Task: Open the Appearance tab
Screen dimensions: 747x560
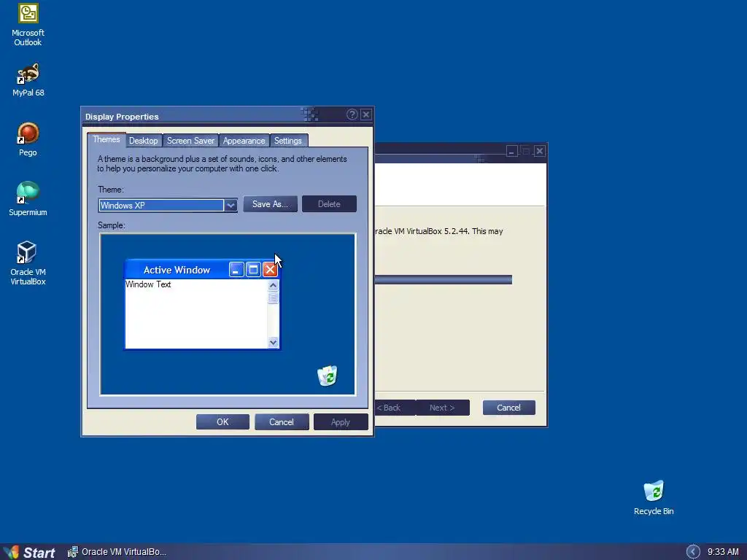Action: pyautogui.click(x=244, y=141)
